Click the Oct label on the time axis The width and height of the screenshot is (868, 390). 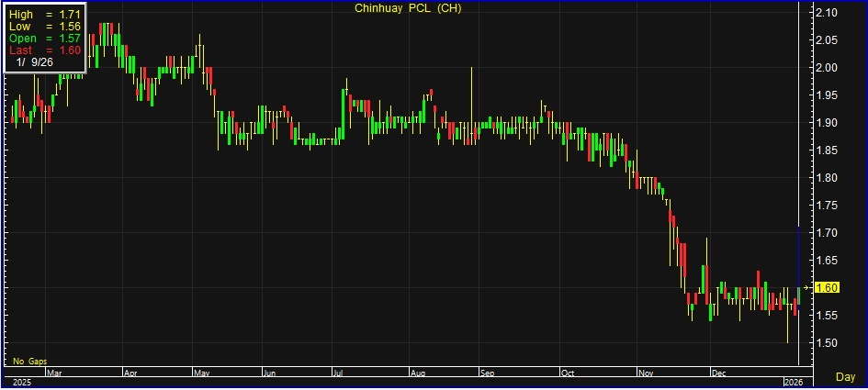point(567,373)
